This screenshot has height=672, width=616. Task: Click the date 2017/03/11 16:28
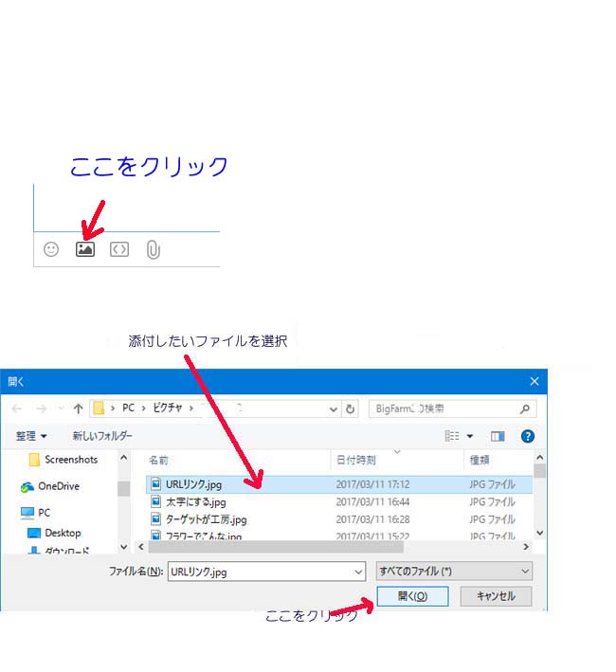tap(372, 519)
